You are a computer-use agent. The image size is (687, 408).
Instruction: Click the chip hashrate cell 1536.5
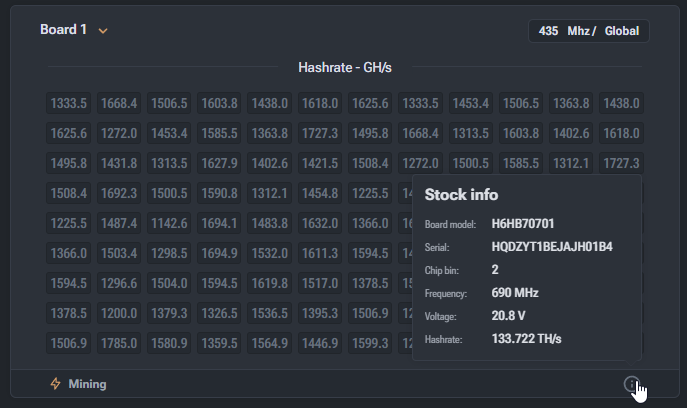pyautogui.click(x=269, y=313)
